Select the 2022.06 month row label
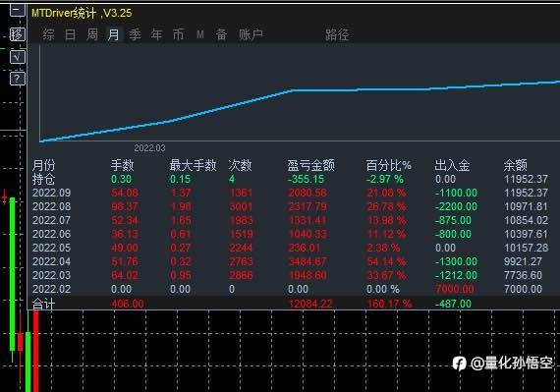Viewport: 560px width, 392px height. point(51,234)
